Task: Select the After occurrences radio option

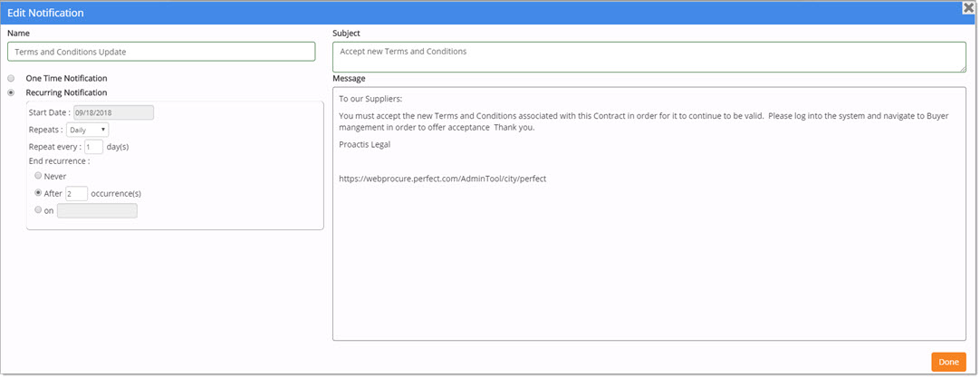Action: click(38, 193)
